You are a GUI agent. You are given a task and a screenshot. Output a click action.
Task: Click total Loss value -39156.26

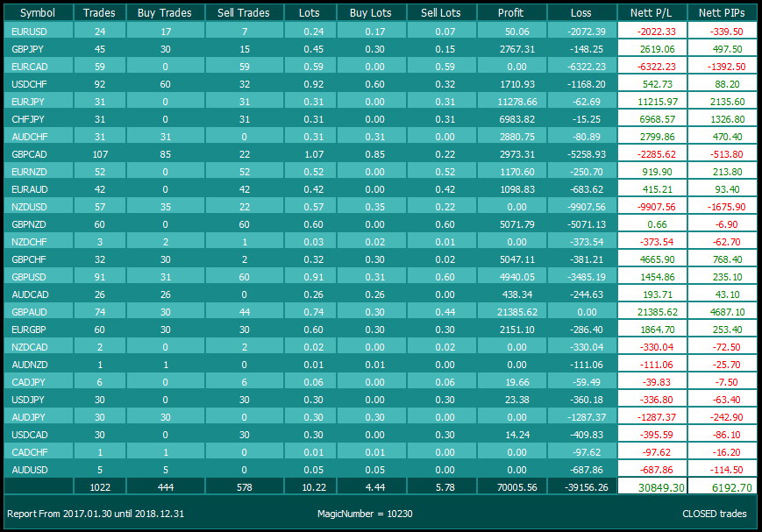588,487
